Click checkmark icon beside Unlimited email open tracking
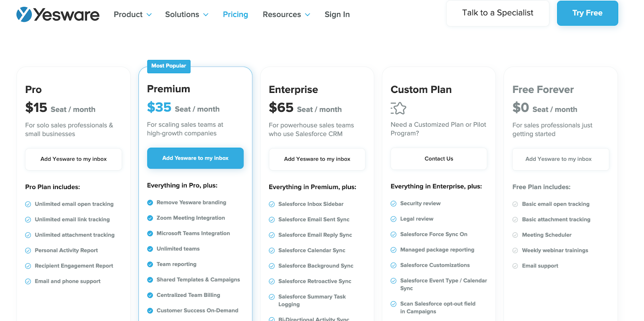This screenshot has width=644, height=321. [28, 204]
